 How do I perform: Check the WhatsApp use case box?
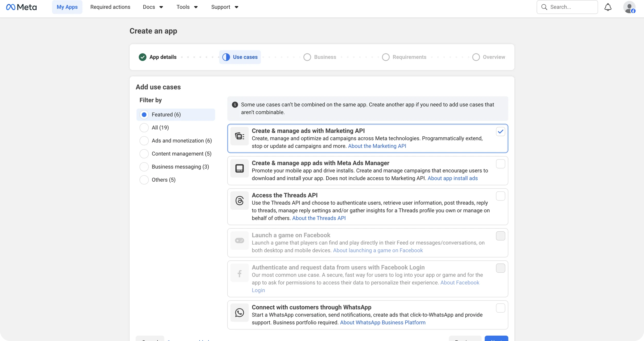tap(501, 308)
